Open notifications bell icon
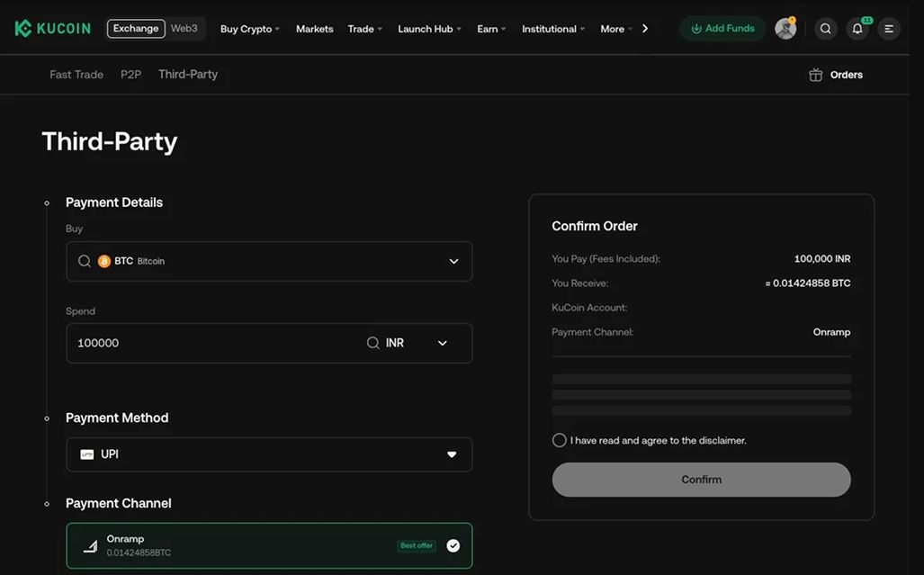The height and width of the screenshot is (575, 924). point(857,28)
